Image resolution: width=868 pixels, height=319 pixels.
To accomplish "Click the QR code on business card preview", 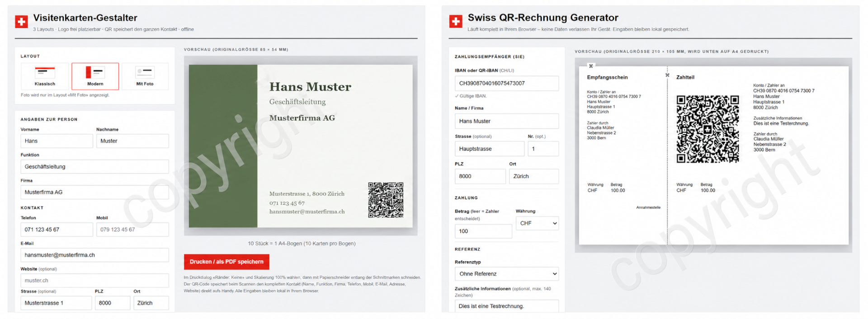I will (x=386, y=200).
